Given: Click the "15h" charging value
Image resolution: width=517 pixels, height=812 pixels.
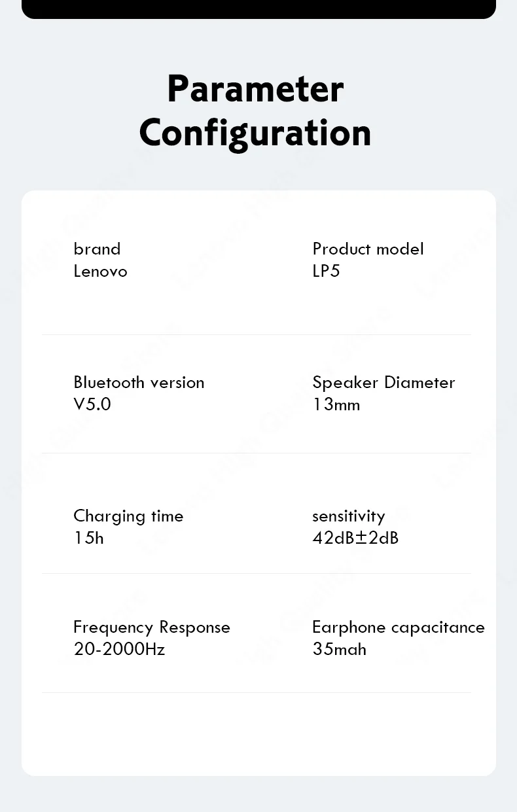Looking at the screenshot, I should coord(88,538).
